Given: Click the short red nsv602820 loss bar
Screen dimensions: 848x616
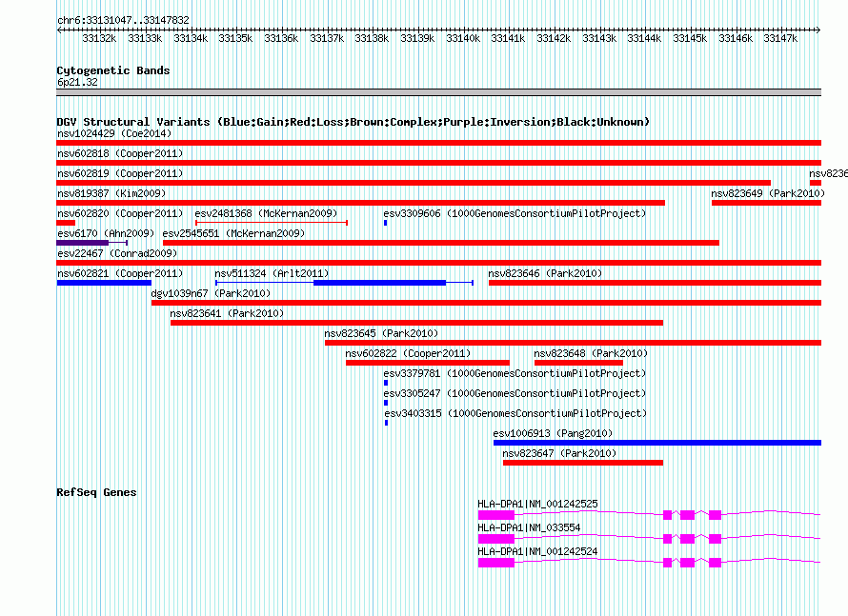Looking at the screenshot, I should (x=66, y=223).
